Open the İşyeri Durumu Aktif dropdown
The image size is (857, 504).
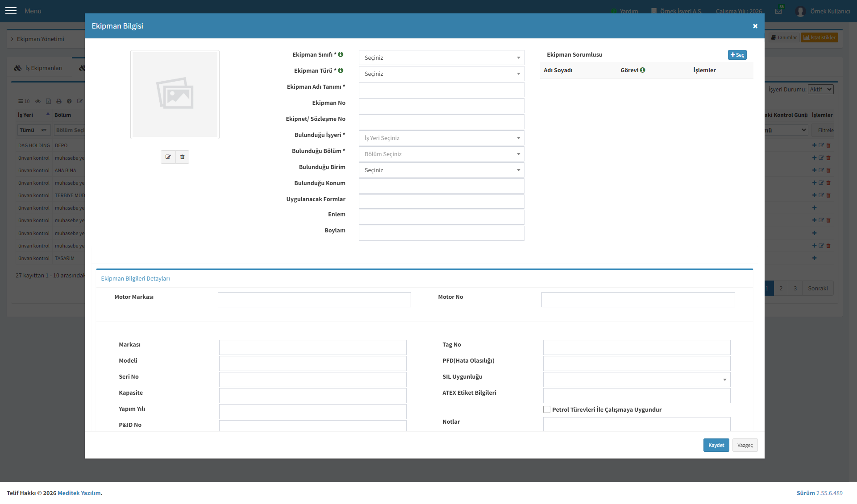[821, 89]
